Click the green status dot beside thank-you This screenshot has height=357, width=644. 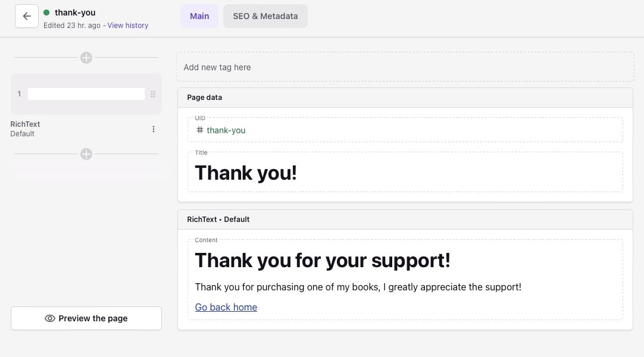[x=46, y=12]
